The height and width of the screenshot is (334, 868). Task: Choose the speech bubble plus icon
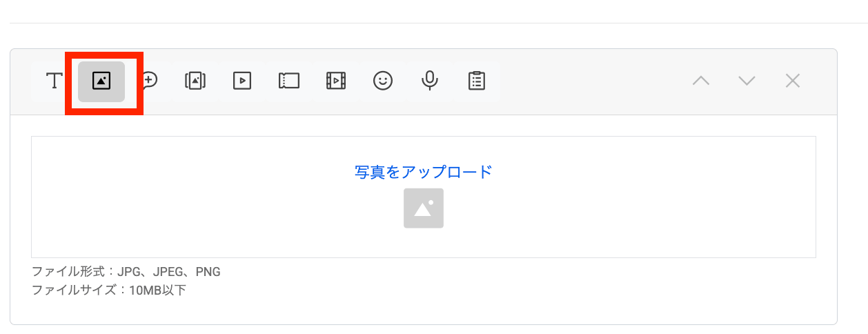coord(149,81)
